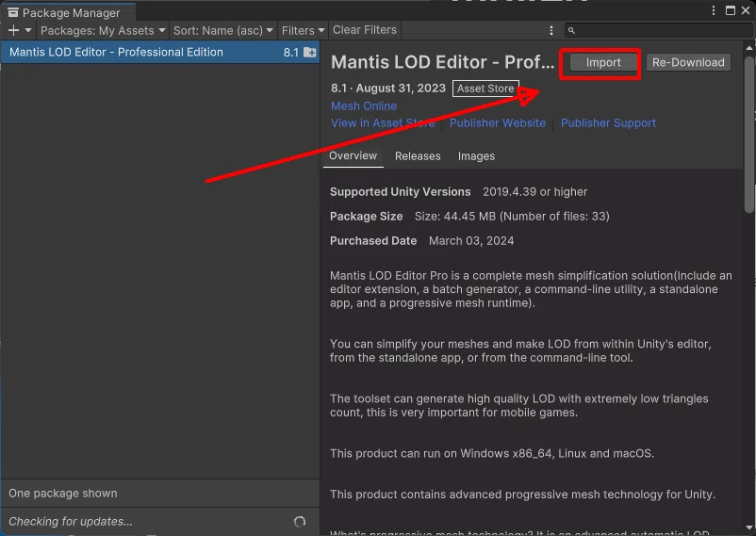Open View in Asset Store link

pos(383,122)
